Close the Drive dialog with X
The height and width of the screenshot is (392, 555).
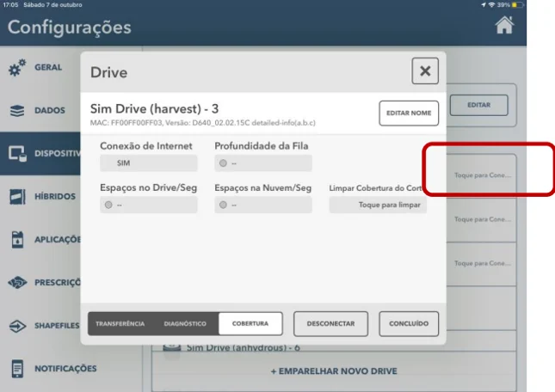[x=425, y=71]
